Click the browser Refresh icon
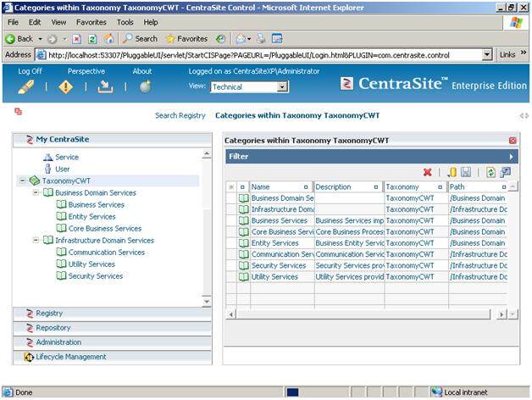Screen dimensions: 532x400 pyautogui.click(x=92, y=39)
